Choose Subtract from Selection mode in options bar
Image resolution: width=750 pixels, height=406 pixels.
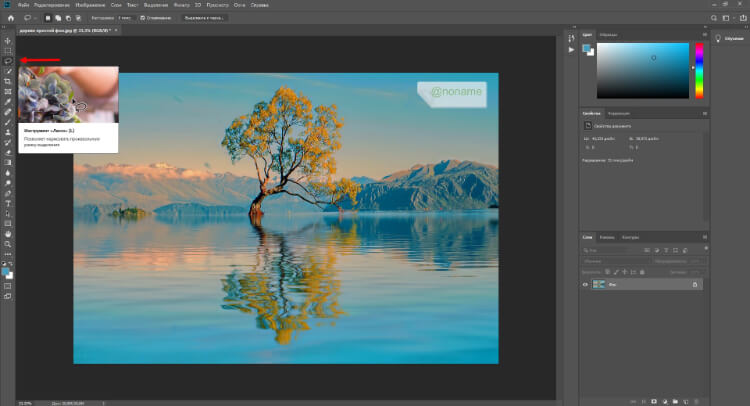coord(68,18)
